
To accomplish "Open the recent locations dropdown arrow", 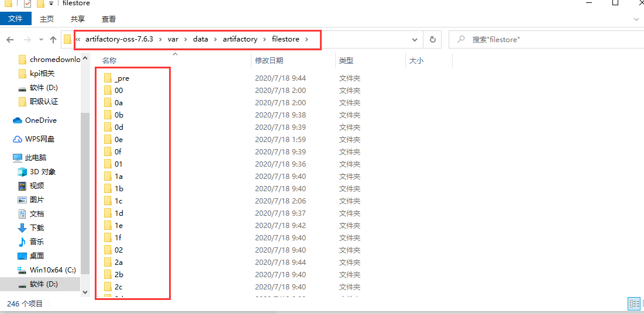I will pyautogui.click(x=41, y=40).
